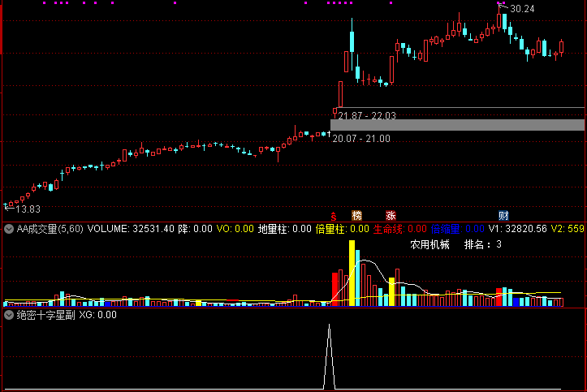The width and height of the screenshot is (587, 392).
Task: Click the 倍缩量: 0.00 label
Action: pyautogui.click(x=457, y=229)
